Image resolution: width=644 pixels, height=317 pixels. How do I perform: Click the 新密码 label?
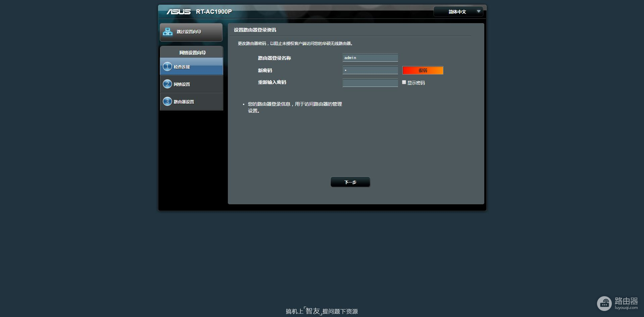pos(265,70)
